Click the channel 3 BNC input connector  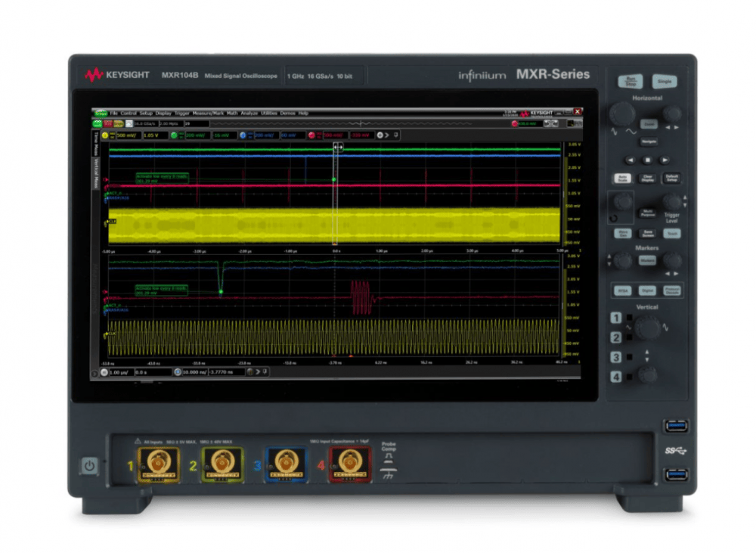[286, 464]
